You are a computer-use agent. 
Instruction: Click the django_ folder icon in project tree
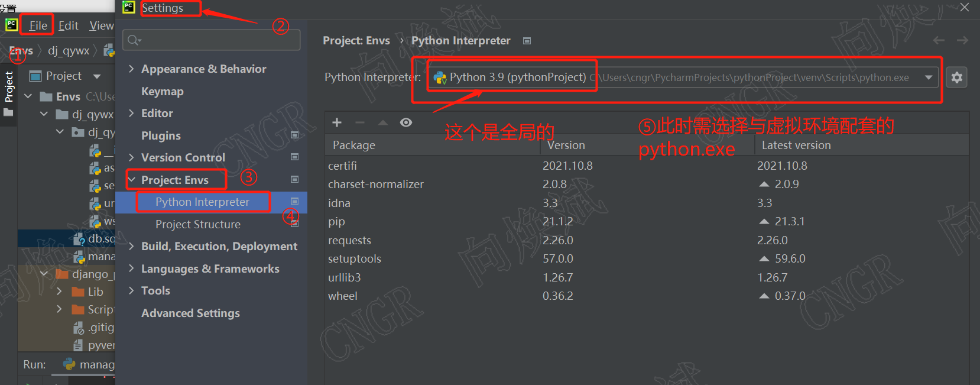pyautogui.click(x=62, y=274)
